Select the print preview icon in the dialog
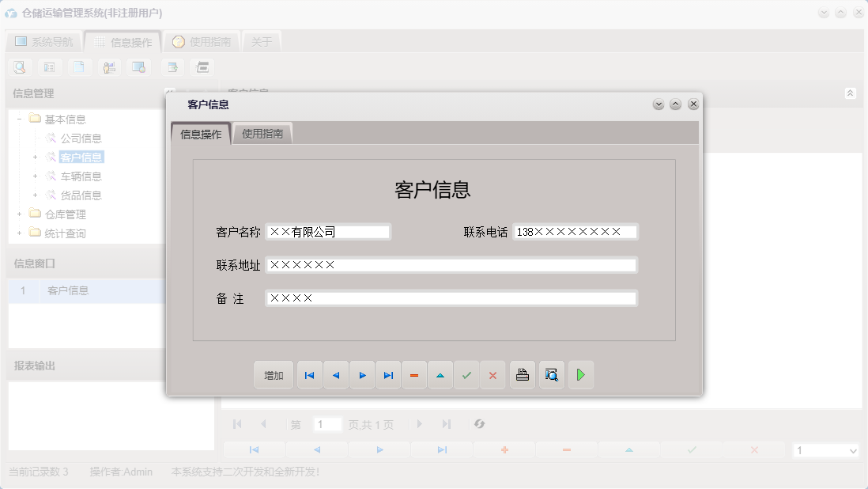The width and height of the screenshot is (868, 489). pyautogui.click(x=552, y=374)
